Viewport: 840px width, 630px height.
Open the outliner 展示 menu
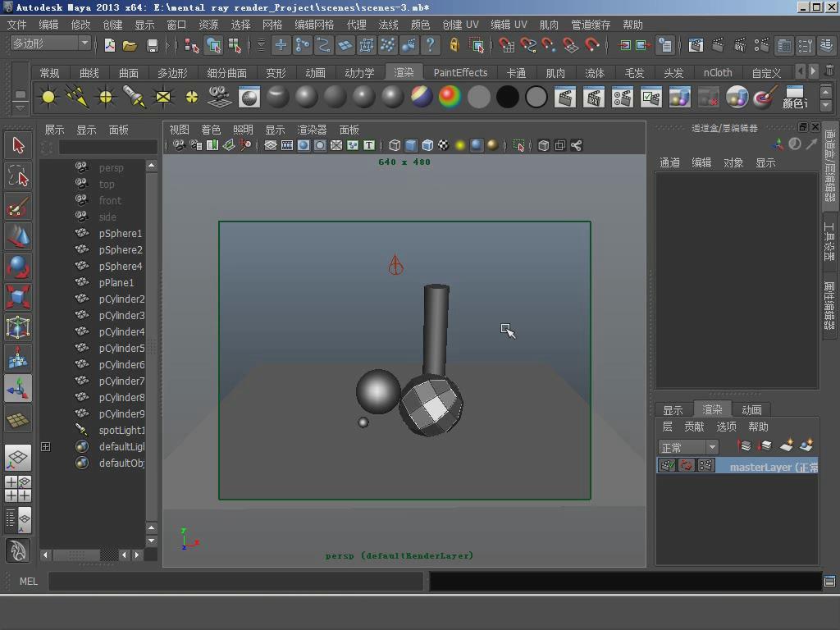point(54,130)
